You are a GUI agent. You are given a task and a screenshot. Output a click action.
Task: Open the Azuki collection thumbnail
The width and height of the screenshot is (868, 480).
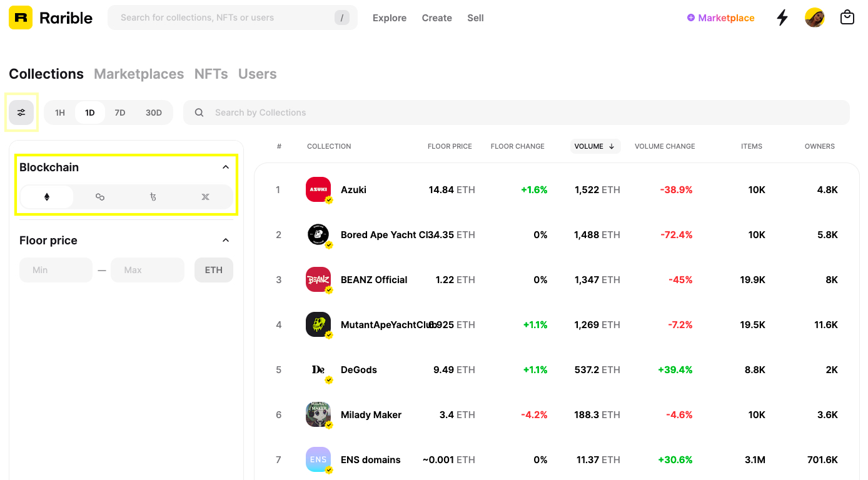coord(318,189)
